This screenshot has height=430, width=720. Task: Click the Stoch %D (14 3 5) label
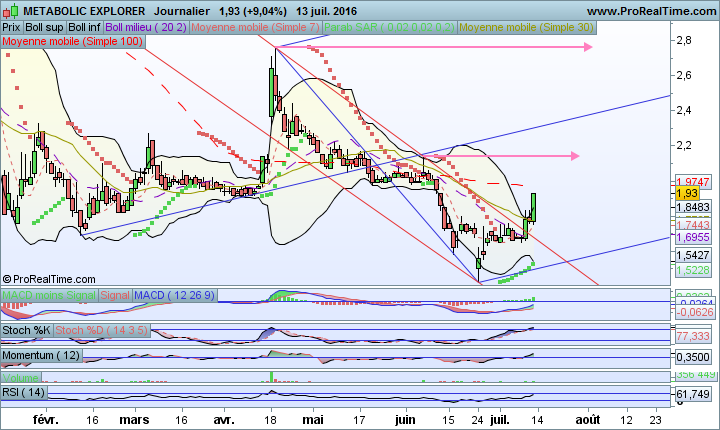coord(101,330)
